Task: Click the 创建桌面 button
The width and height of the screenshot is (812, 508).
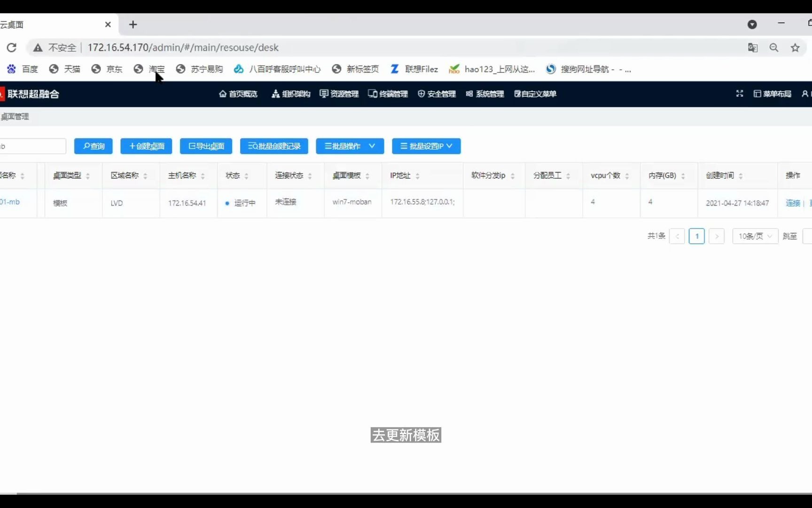Action: pos(146,146)
